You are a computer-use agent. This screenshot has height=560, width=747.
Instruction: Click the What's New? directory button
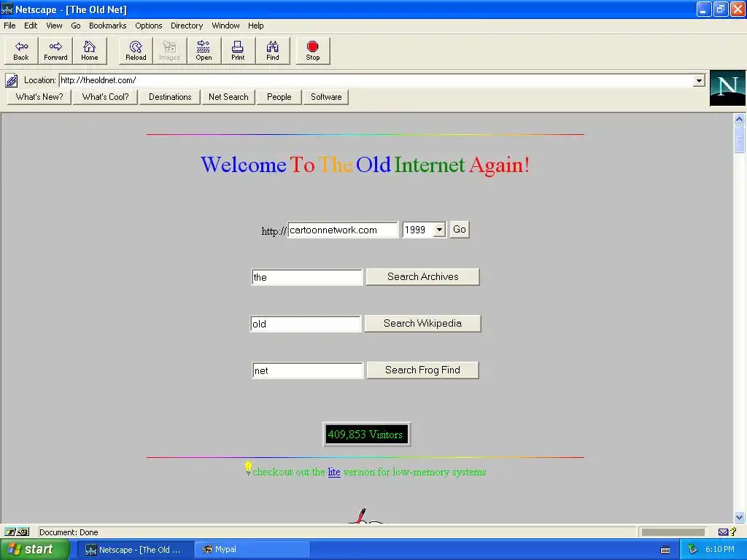[39, 97]
